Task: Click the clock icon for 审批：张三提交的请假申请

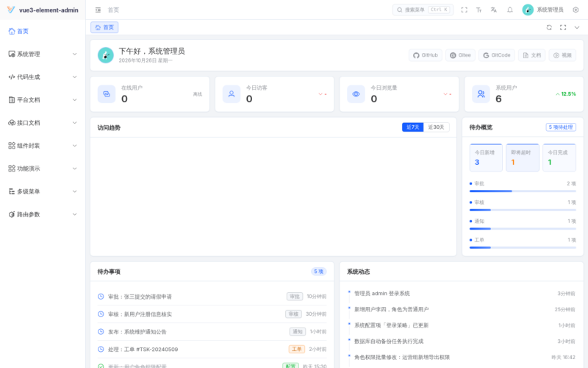Action: [101, 297]
